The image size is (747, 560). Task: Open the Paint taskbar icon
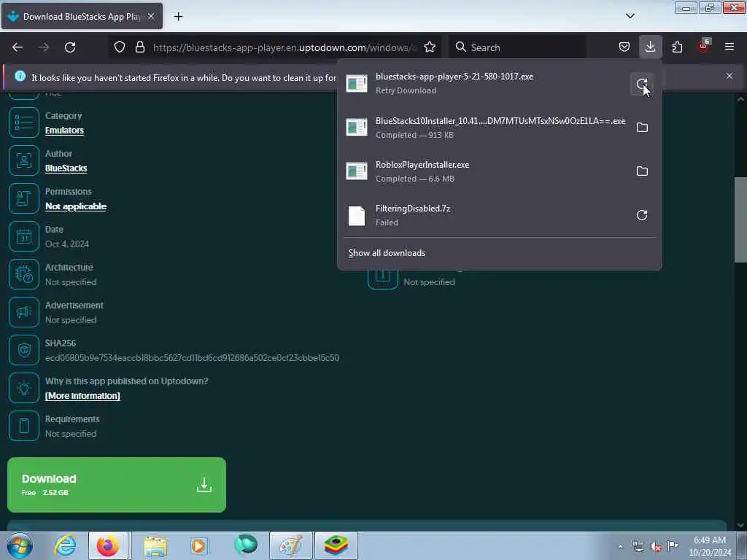click(x=290, y=545)
